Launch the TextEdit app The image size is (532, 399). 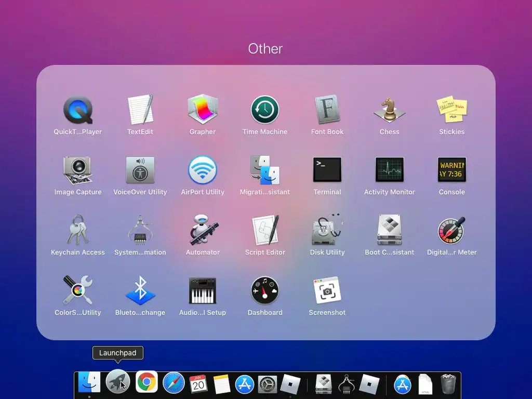point(140,110)
